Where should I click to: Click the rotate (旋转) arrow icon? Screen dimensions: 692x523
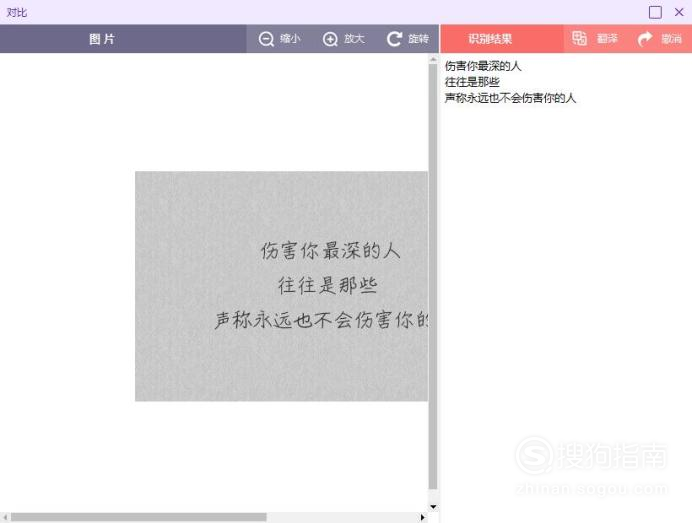click(x=394, y=39)
